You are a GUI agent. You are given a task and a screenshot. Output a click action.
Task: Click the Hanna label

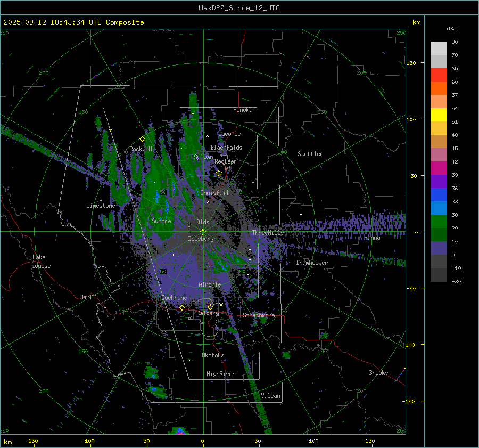point(372,238)
